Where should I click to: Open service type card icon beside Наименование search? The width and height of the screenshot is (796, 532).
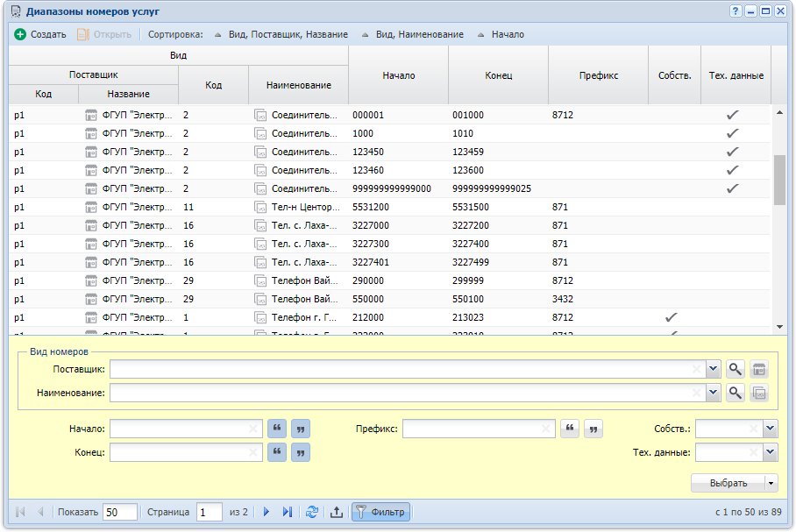click(x=759, y=393)
